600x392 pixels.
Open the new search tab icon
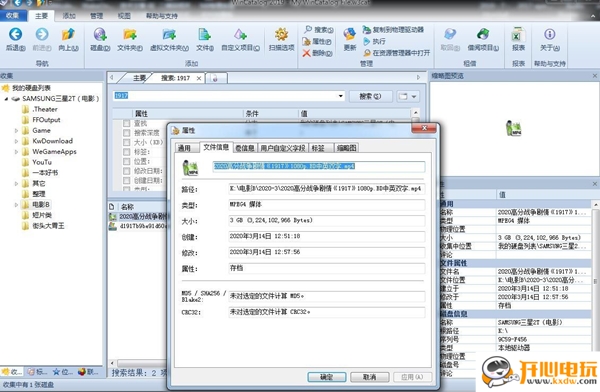(215, 78)
